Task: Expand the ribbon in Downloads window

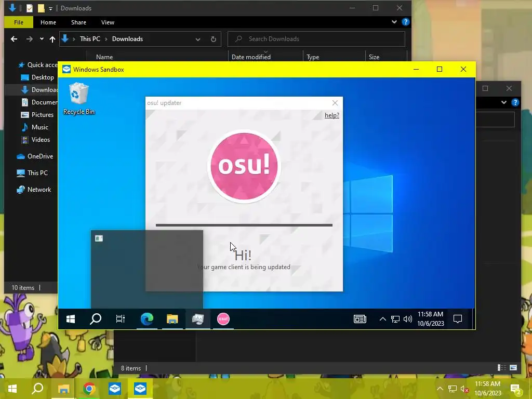Action: (x=394, y=22)
